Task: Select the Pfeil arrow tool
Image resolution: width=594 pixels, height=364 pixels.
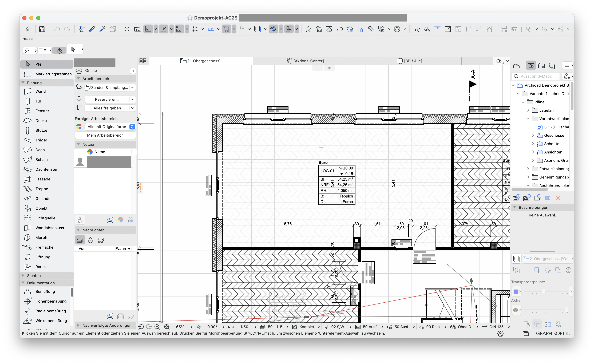Action: click(47, 64)
